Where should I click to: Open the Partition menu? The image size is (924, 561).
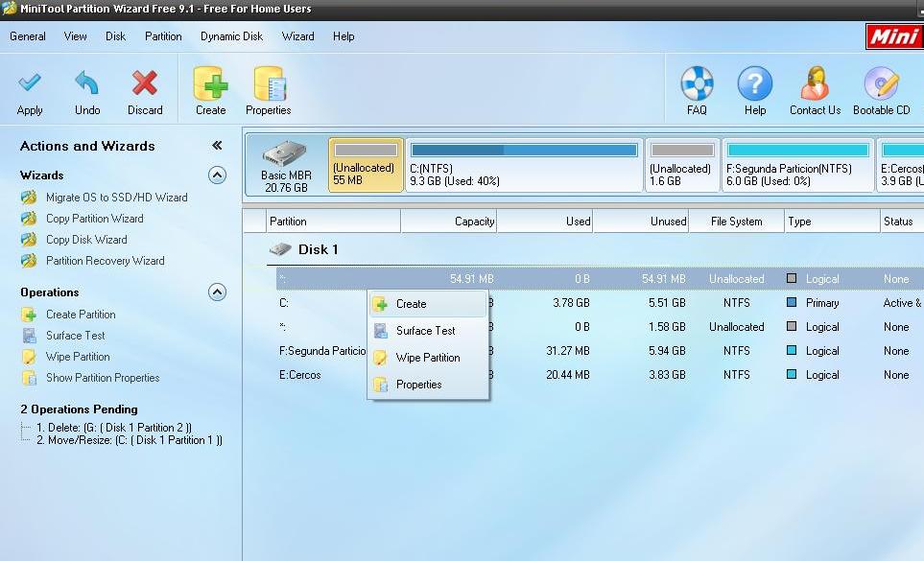(163, 36)
